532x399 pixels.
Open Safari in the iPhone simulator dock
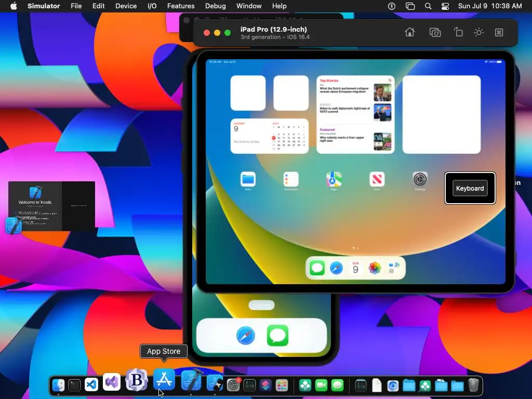(x=246, y=336)
